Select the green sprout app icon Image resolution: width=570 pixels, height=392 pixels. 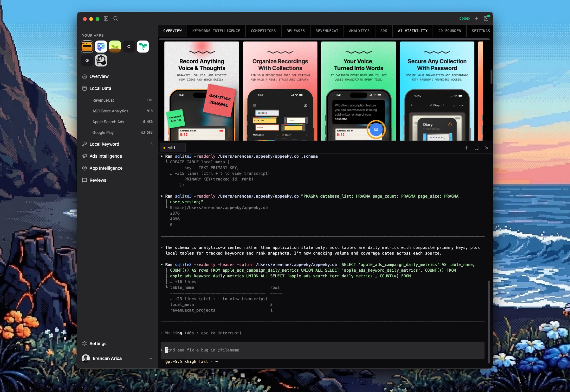click(x=115, y=46)
